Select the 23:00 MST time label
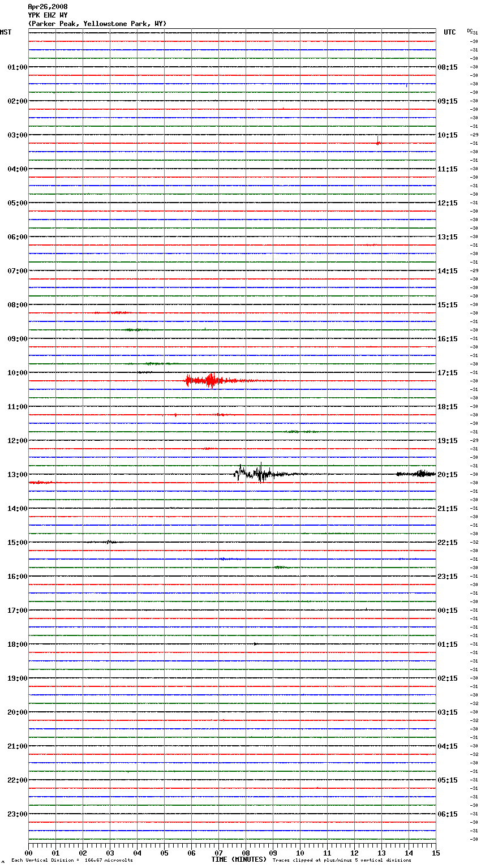 [18, 814]
